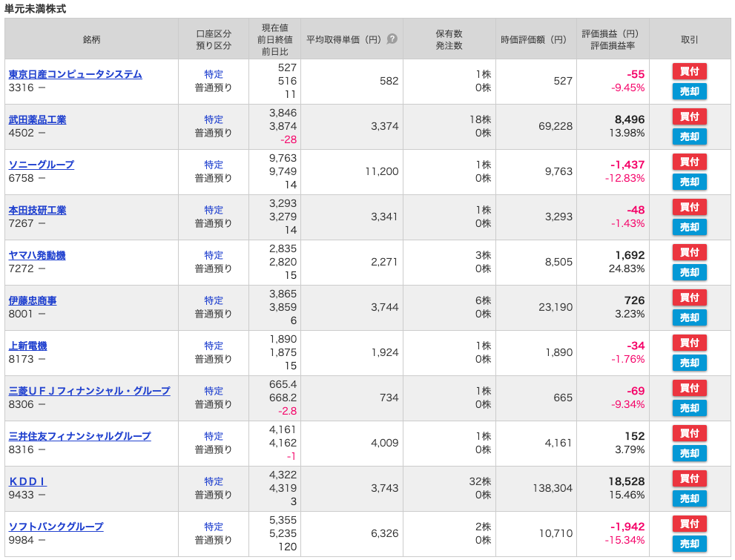Click 買付 for 東京日産コンピュータシステム
Viewport: 735px width, 560px height.
pos(690,71)
